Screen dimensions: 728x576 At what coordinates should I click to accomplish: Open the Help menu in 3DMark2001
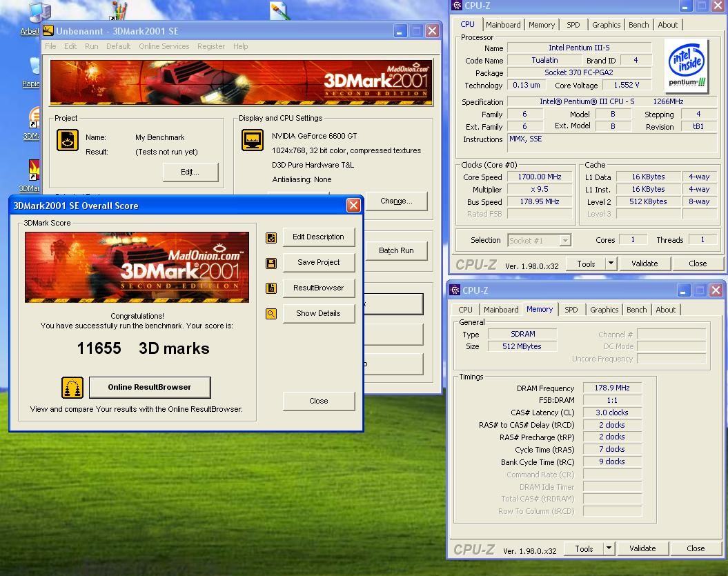click(x=241, y=46)
